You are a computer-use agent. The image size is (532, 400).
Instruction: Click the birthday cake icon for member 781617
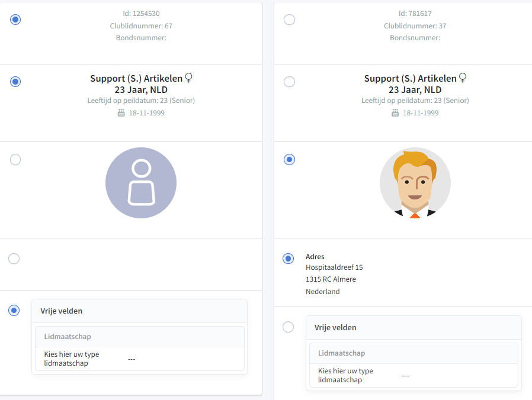tap(395, 113)
